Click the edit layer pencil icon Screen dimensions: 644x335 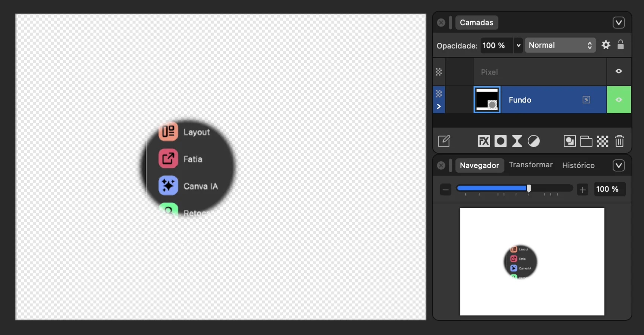pos(444,141)
